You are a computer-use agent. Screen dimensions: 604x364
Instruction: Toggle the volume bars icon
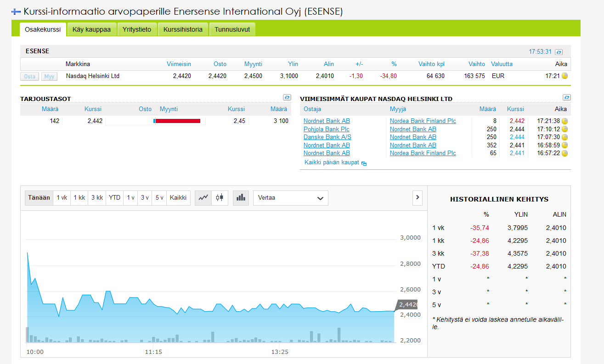click(x=241, y=197)
